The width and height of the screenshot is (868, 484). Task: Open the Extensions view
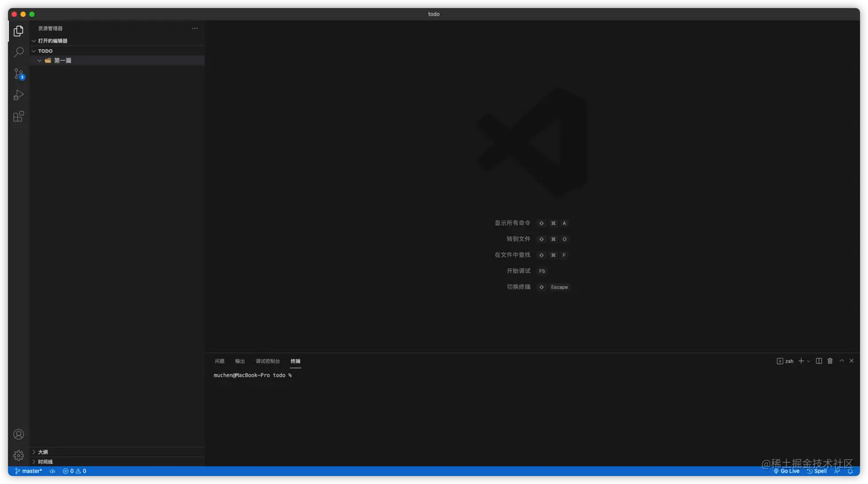click(x=18, y=117)
